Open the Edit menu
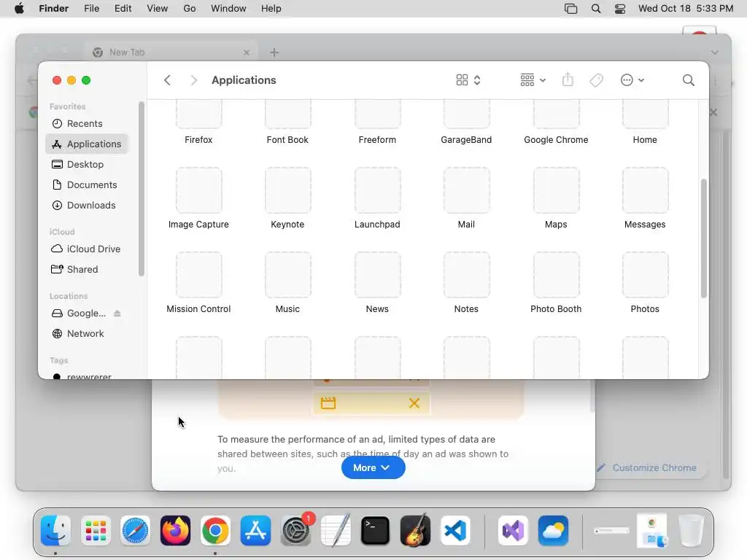 [123, 9]
